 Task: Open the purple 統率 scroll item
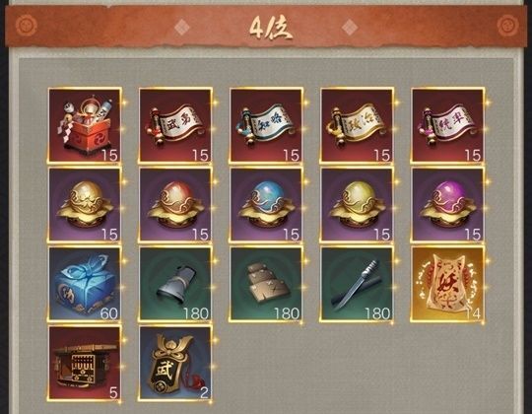point(448,125)
